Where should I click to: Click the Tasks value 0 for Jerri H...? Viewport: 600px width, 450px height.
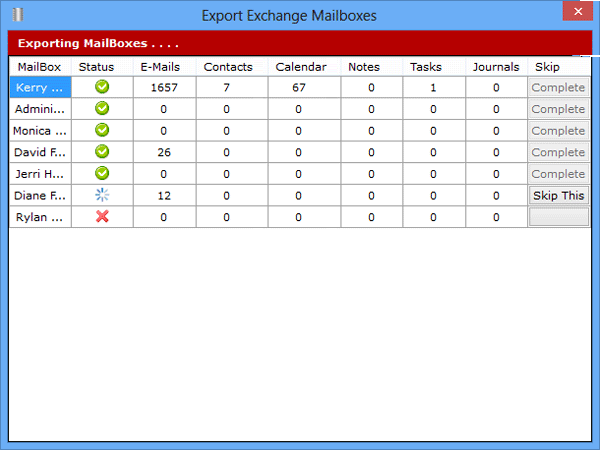[433, 174]
